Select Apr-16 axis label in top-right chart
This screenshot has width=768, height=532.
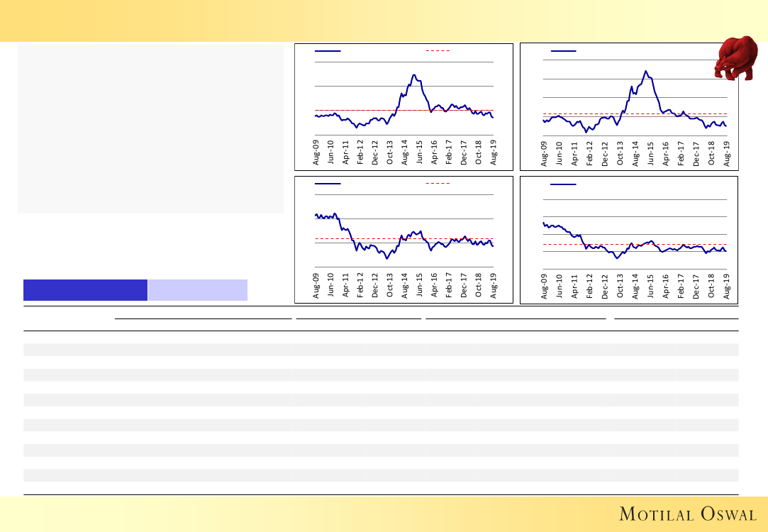(x=666, y=154)
